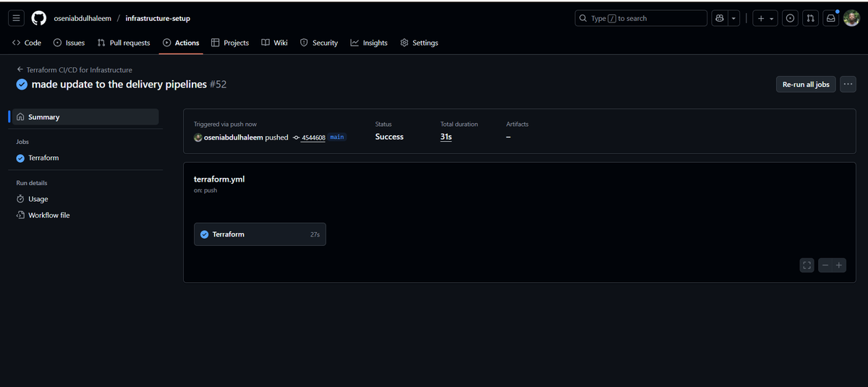Expand the Copilot dropdown arrow
This screenshot has width=868, height=387.
(x=733, y=18)
